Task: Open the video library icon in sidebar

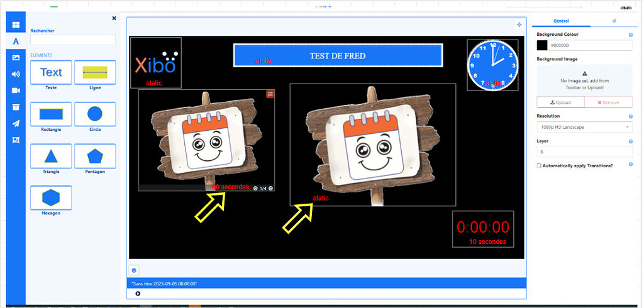Action: pos(16,91)
